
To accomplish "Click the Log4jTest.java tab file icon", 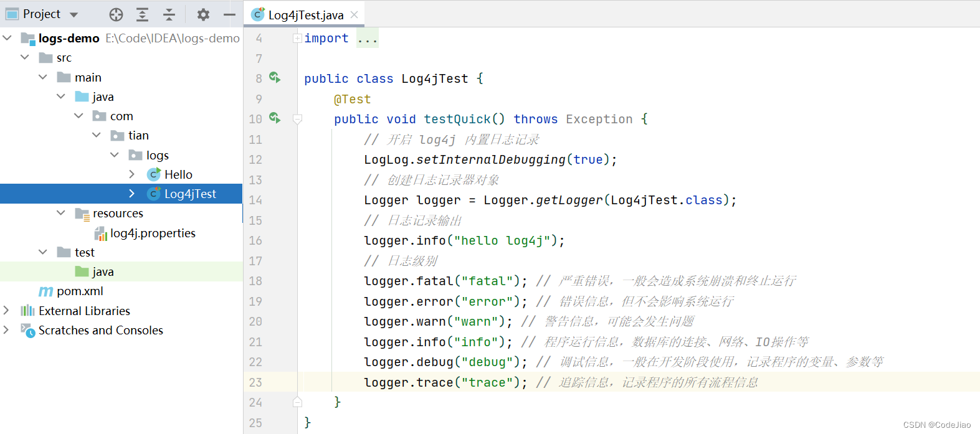I will pyautogui.click(x=258, y=14).
